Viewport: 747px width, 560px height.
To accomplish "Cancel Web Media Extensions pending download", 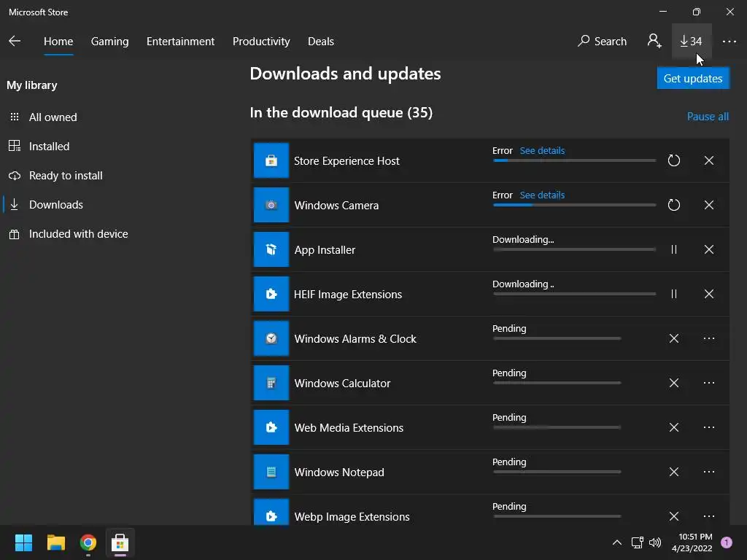I will pos(673,427).
